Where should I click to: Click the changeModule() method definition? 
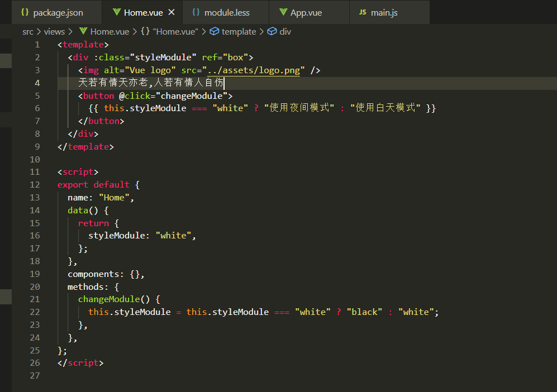coord(114,299)
